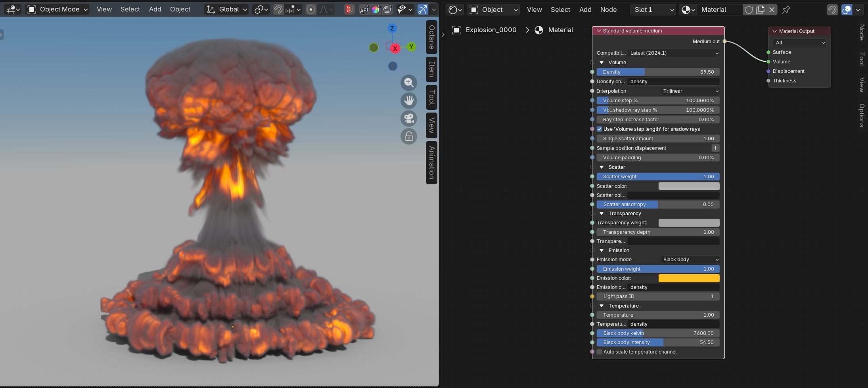868x388 pixels.
Task: Collapse the Scatter section triangle
Action: [x=602, y=167]
